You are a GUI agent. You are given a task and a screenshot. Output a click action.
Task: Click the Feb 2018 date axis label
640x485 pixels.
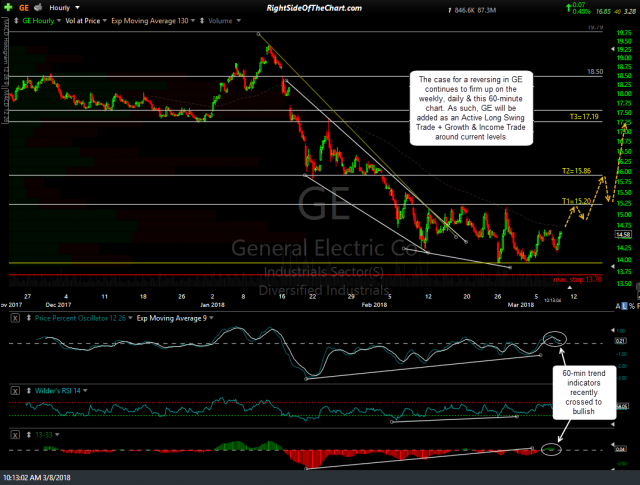[x=374, y=305]
